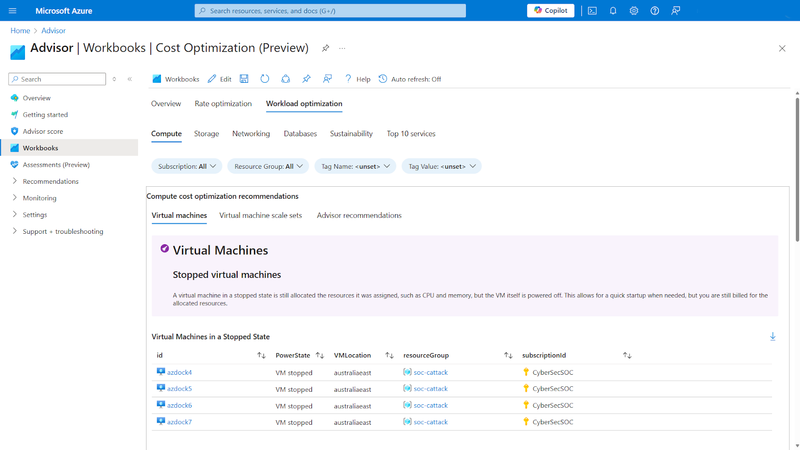Pin the workbook via toolbar pin icon

[x=306, y=79]
